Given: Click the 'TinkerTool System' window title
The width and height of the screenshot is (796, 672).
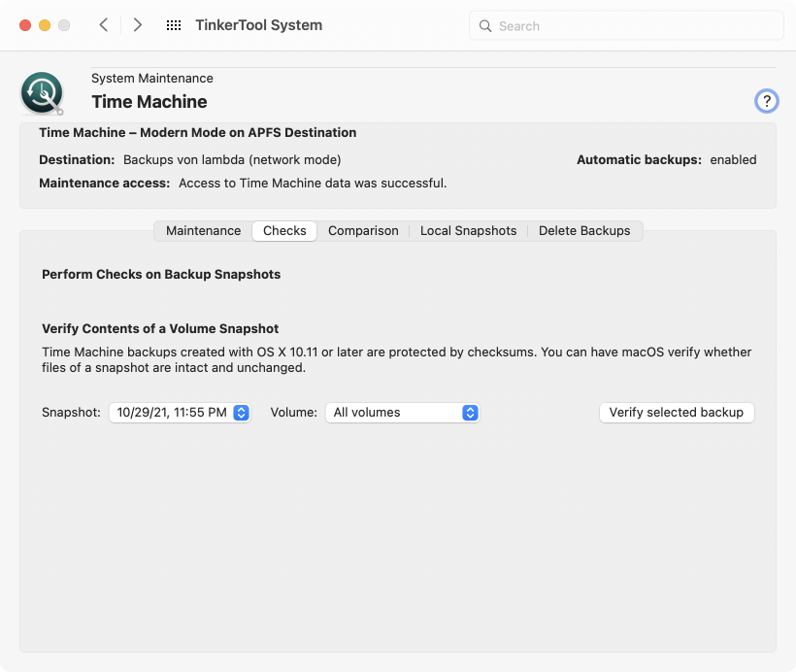Looking at the screenshot, I should coord(259,25).
